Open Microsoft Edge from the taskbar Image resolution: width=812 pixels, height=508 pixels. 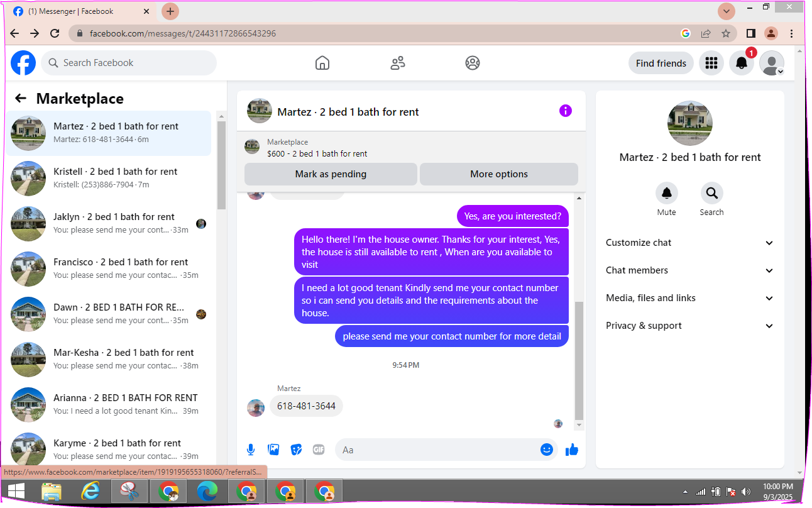pos(207,491)
